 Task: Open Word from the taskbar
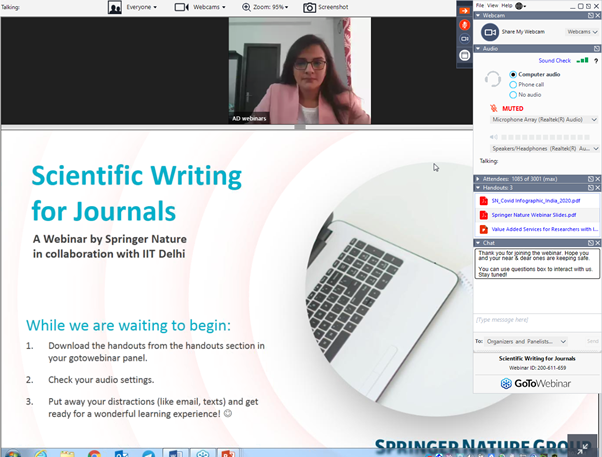tap(175, 454)
